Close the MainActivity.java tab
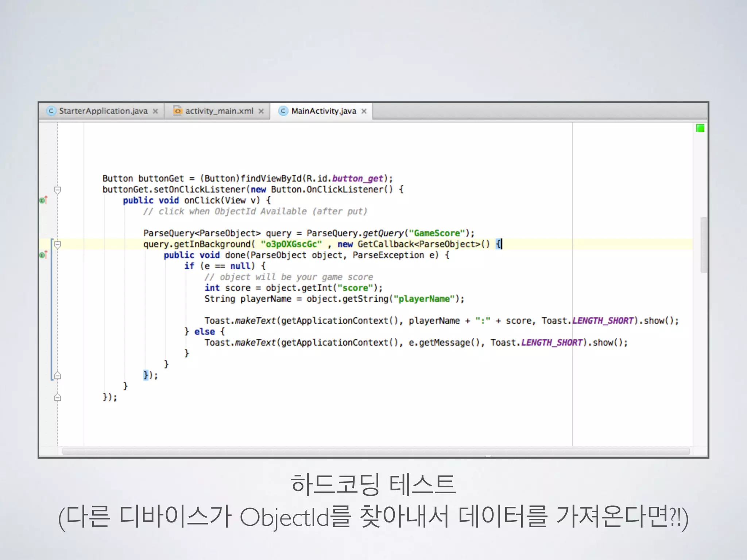The height and width of the screenshot is (560, 747). click(x=364, y=111)
